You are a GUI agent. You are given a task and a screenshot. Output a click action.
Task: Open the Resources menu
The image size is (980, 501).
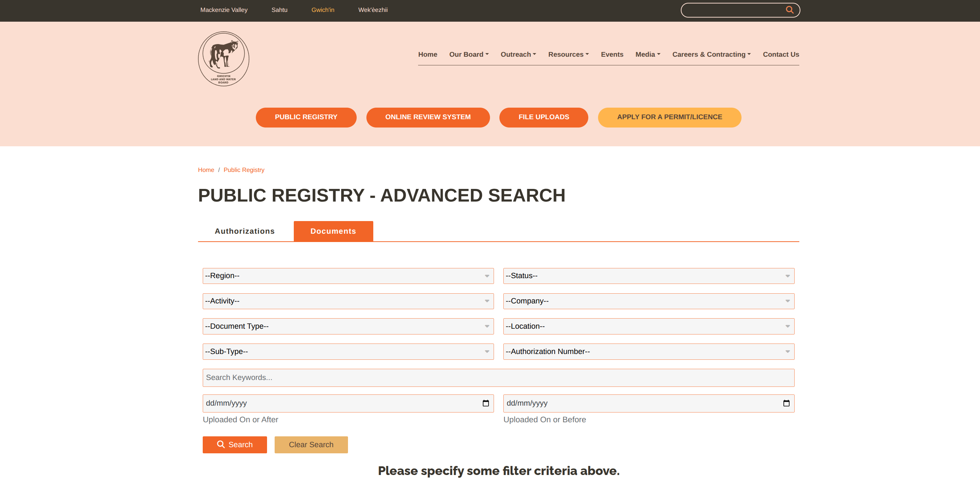point(568,55)
